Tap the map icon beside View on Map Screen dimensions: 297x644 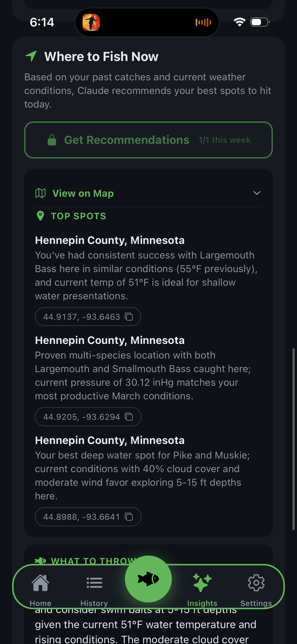pyautogui.click(x=41, y=193)
